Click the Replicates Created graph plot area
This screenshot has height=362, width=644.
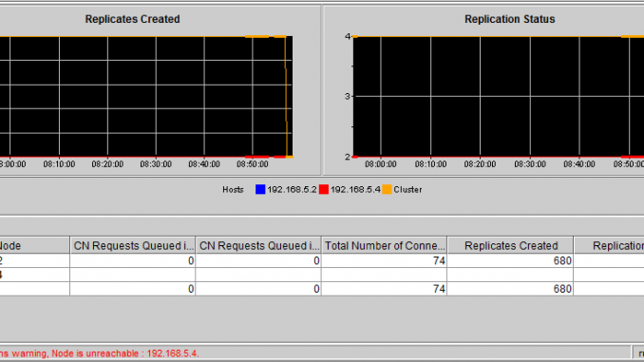pos(146,97)
